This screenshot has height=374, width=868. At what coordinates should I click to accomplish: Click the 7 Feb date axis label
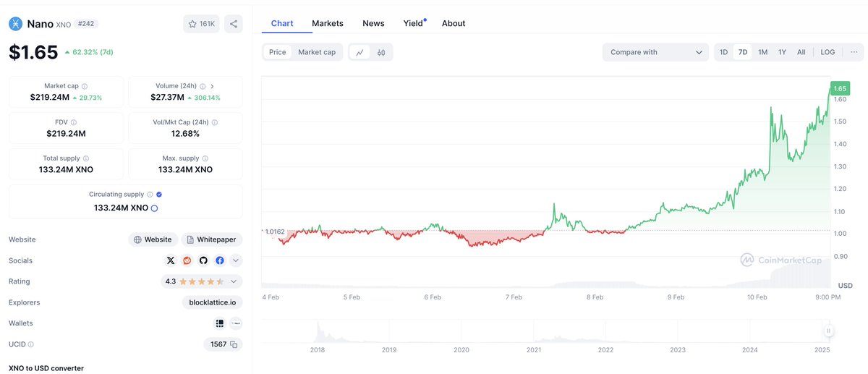[x=514, y=297]
